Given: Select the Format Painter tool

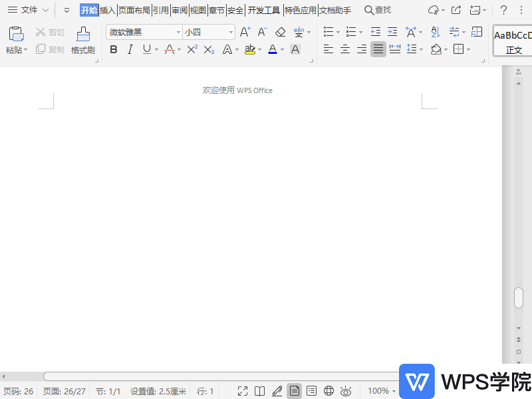Looking at the screenshot, I should point(82,40).
